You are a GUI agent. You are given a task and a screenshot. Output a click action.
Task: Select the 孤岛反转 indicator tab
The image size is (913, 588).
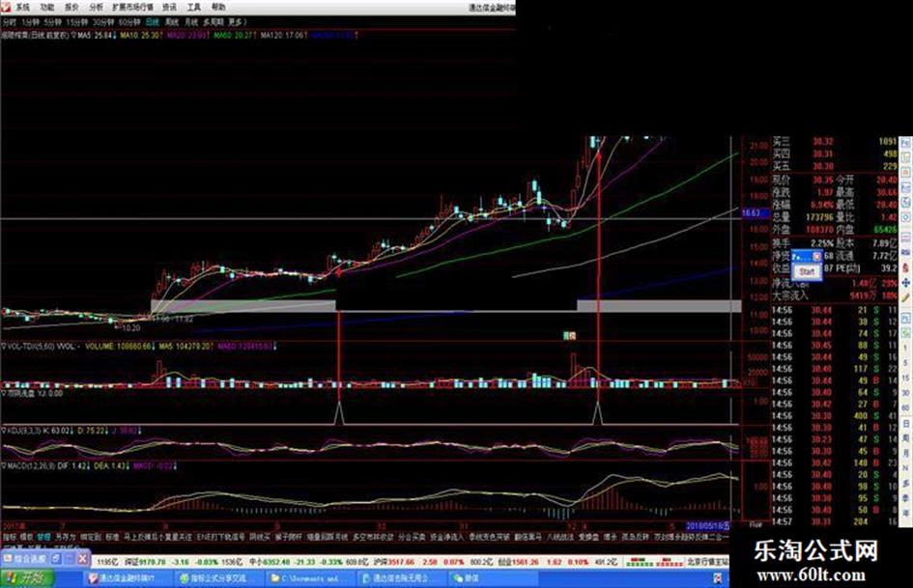(x=636, y=537)
